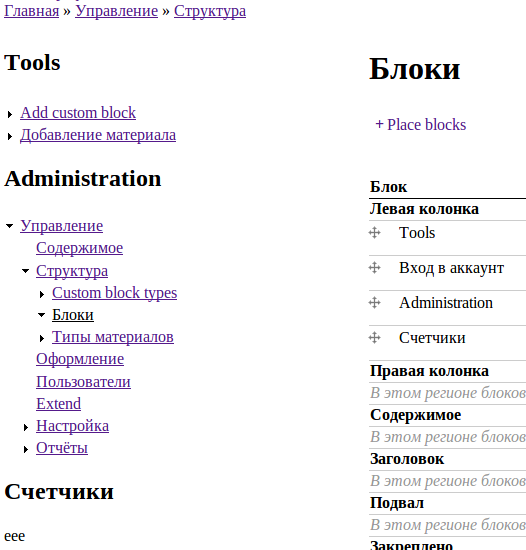Click the drag handle beside Вход в аккаунт
The width and height of the screenshot is (526, 550).
[x=375, y=268]
